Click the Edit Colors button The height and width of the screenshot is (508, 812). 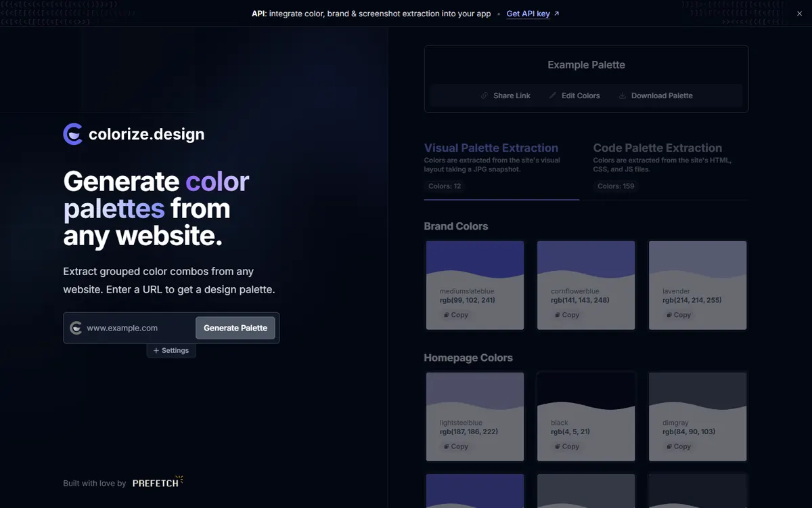coord(574,96)
